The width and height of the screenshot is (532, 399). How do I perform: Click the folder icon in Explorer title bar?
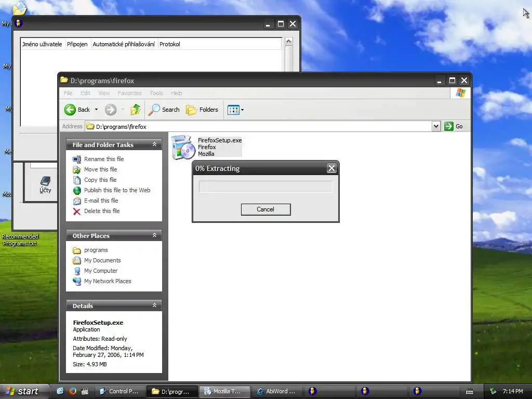(x=64, y=80)
